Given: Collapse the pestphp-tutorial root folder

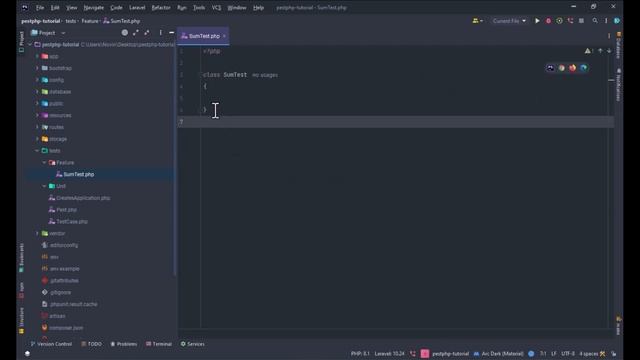Looking at the screenshot, I should click(x=30, y=44).
